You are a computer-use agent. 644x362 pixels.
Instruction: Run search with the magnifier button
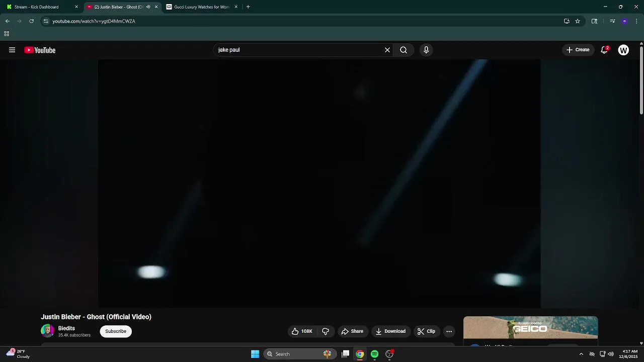tap(404, 50)
